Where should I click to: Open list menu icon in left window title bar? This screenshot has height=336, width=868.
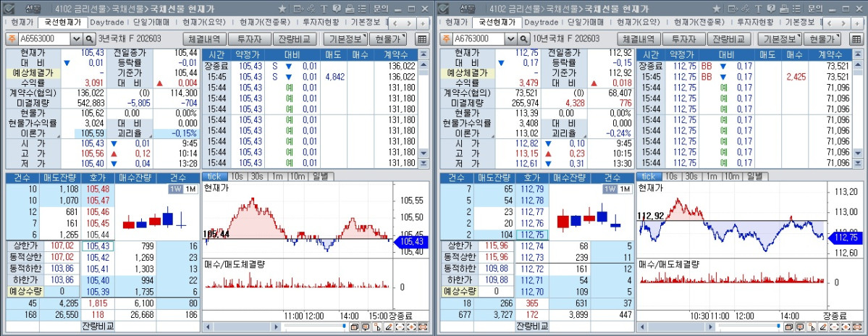click(361, 9)
